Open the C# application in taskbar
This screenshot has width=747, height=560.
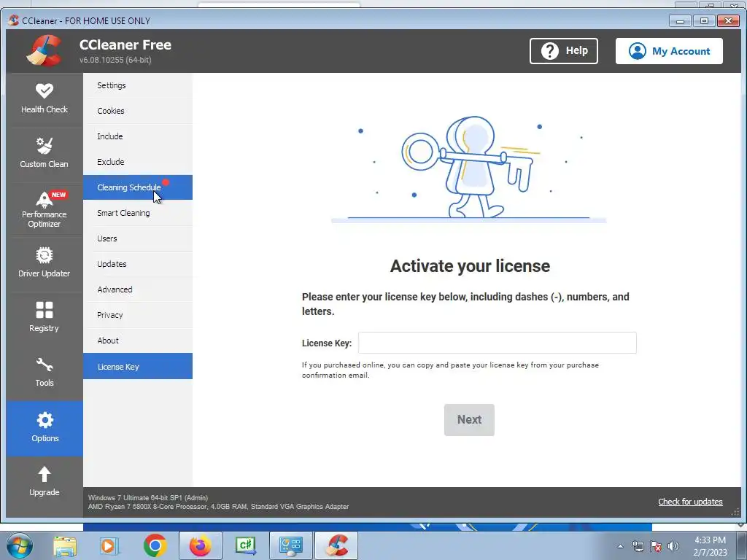pyautogui.click(x=246, y=545)
